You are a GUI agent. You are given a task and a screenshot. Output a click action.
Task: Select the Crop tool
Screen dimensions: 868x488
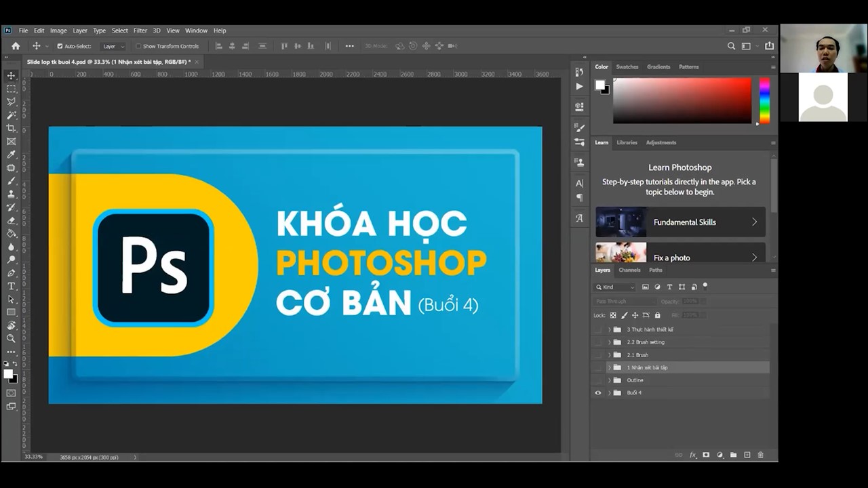click(x=11, y=128)
